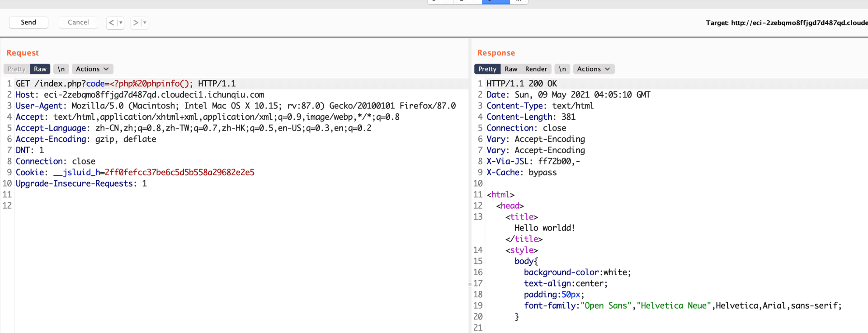
Task: Click the GET /index.php request line
Action: 126,84
